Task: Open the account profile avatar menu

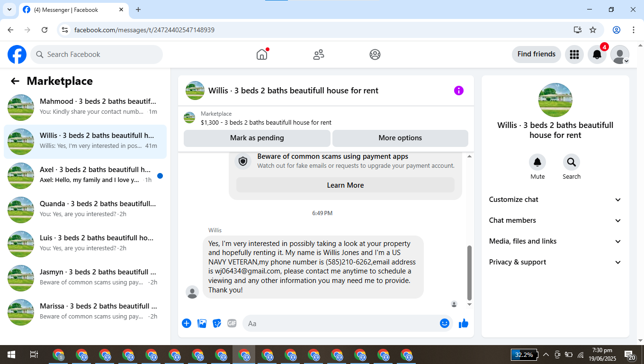Action: coord(620,55)
